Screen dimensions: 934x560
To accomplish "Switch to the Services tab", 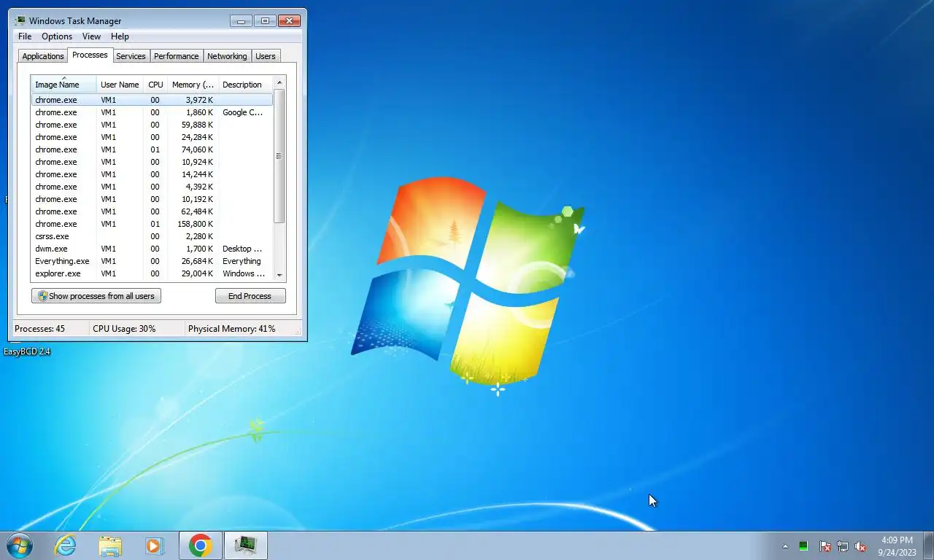I will [131, 56].
